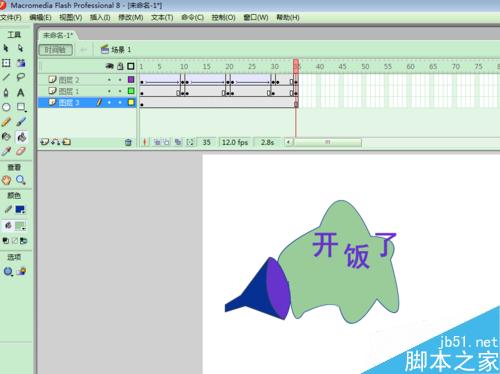This screenshot has height=374, width=500.
Task: Click 图层 3 yellow outline color square
Action: click(x=131, y=102)
